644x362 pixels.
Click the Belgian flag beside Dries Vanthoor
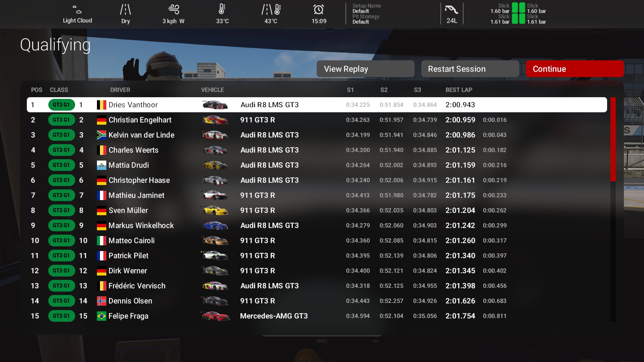click(x=101, y=105)
